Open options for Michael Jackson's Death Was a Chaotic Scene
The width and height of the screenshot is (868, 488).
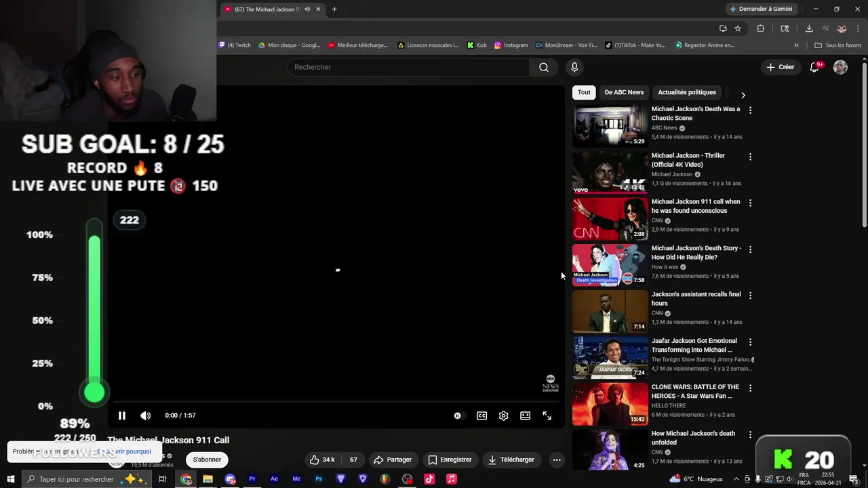(x=750, y=110)
